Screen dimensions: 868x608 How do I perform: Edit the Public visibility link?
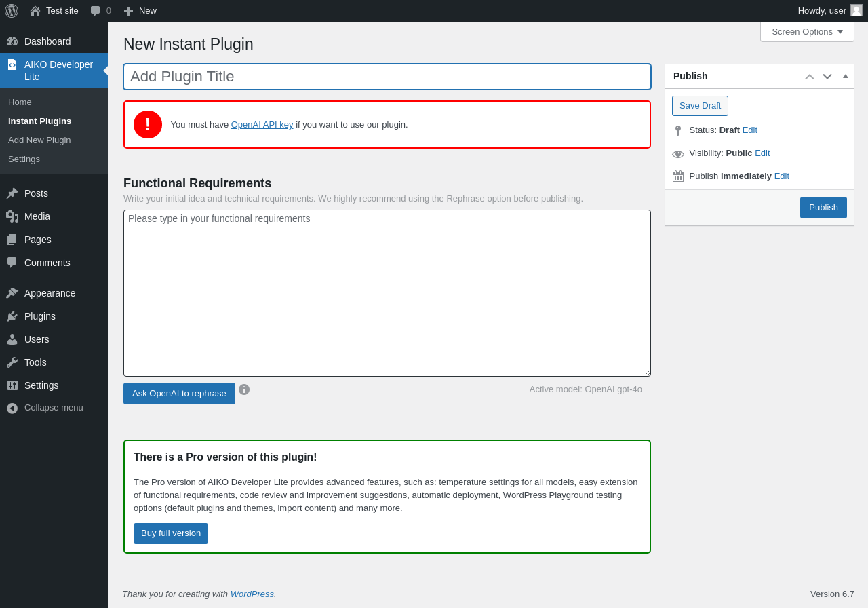point(762,153)
